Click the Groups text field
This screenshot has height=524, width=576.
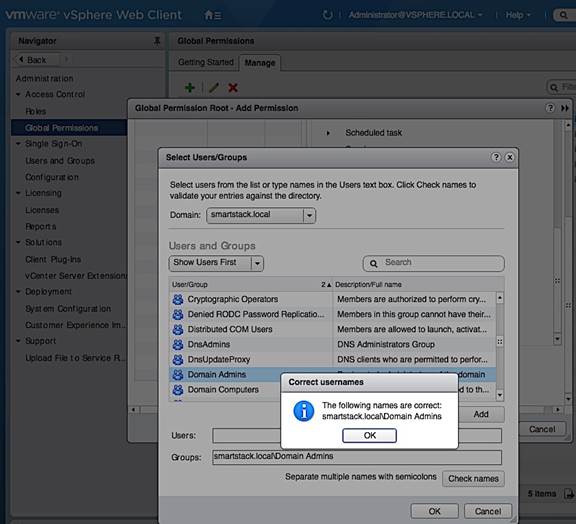pos(357,457)
